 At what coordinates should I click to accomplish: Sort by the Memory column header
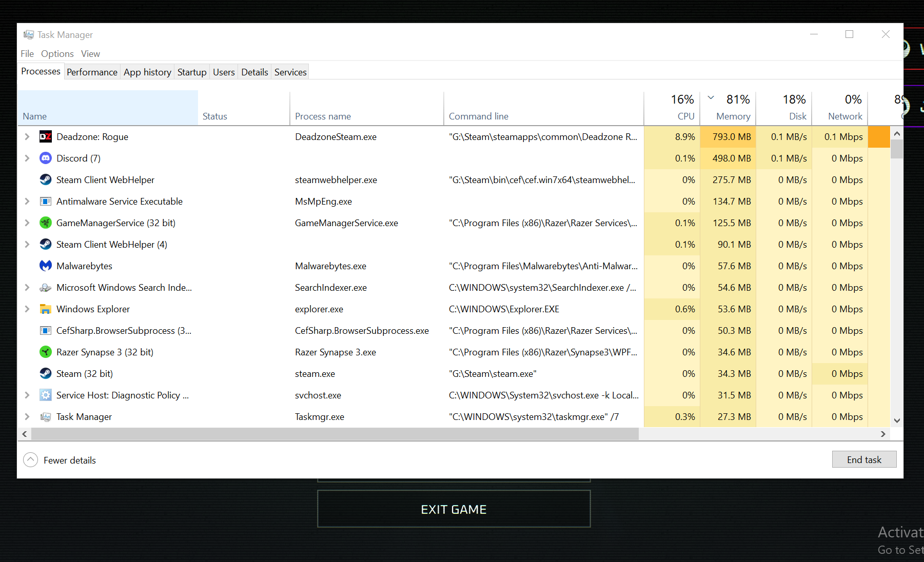pos(728,108)
